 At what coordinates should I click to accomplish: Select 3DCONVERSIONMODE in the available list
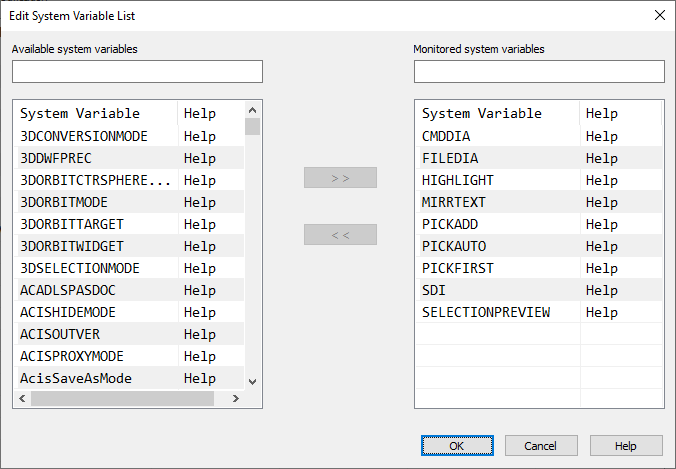point(84,136)
